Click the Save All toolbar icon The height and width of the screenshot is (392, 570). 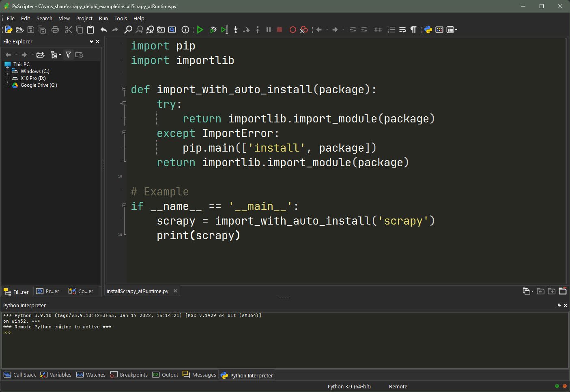42,30
